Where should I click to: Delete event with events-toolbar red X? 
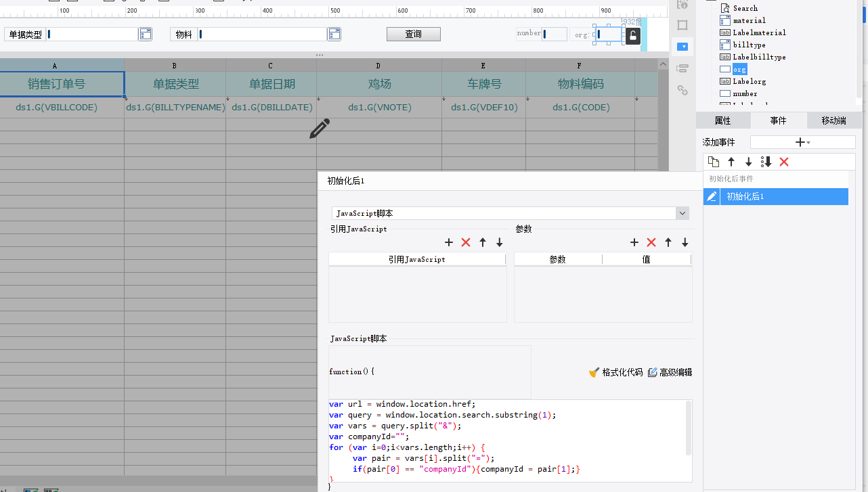[x=784, y=162]
